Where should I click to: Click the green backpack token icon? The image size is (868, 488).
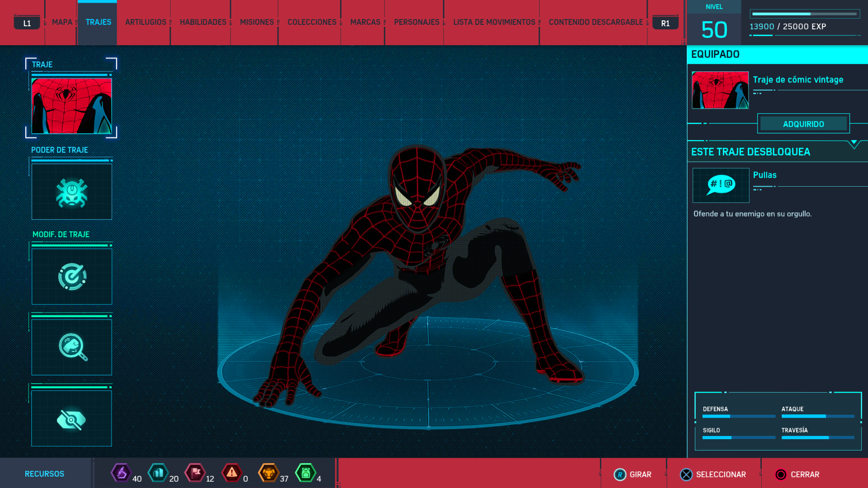pos(306,473)
